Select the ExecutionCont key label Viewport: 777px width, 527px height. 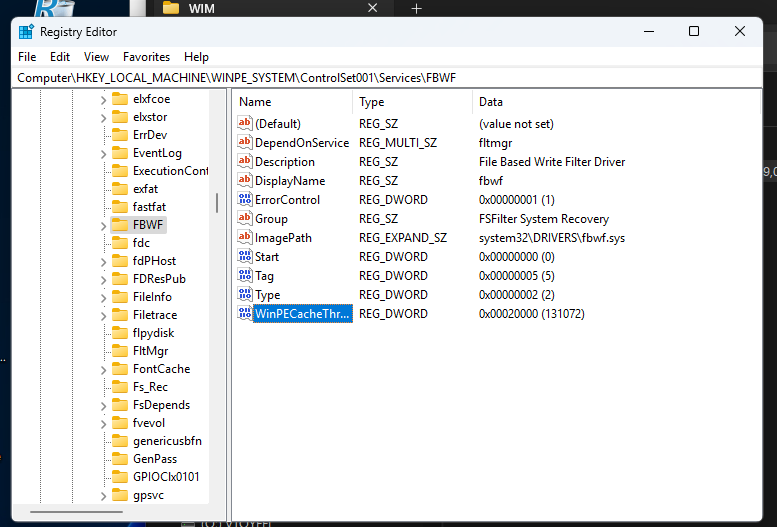tap(170, 171)
